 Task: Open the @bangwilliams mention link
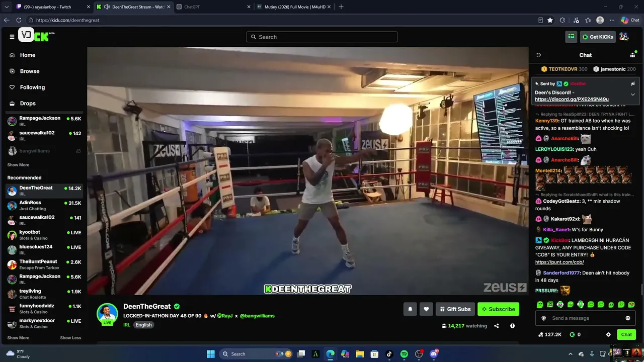click(x=257, y=316)
